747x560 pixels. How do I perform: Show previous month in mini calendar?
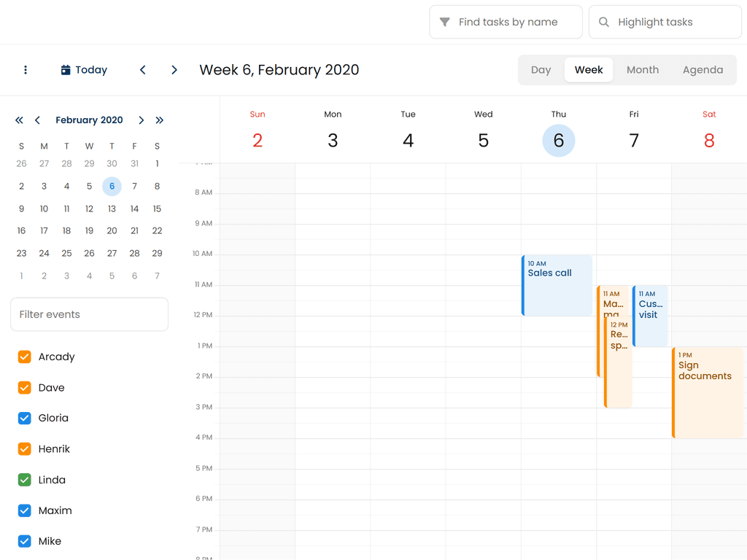pyautogui.click(x=37, y=120)
